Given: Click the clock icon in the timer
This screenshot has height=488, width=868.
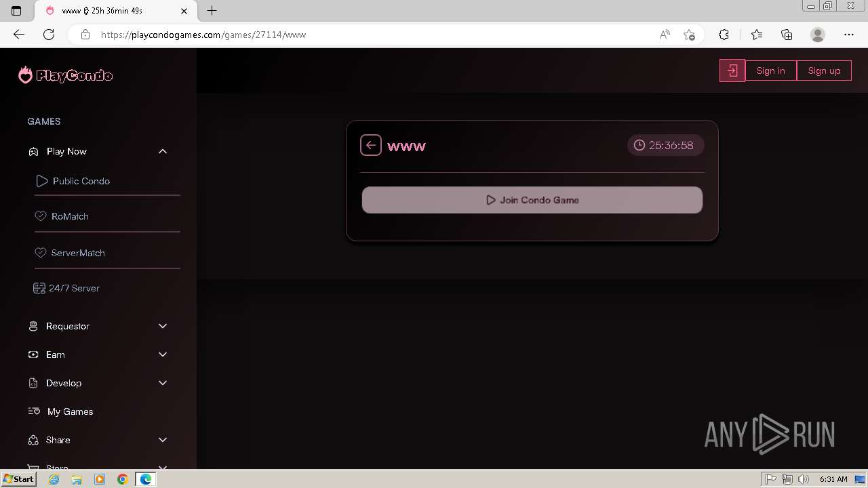Looking at the screenshot, I should [639, 145].
